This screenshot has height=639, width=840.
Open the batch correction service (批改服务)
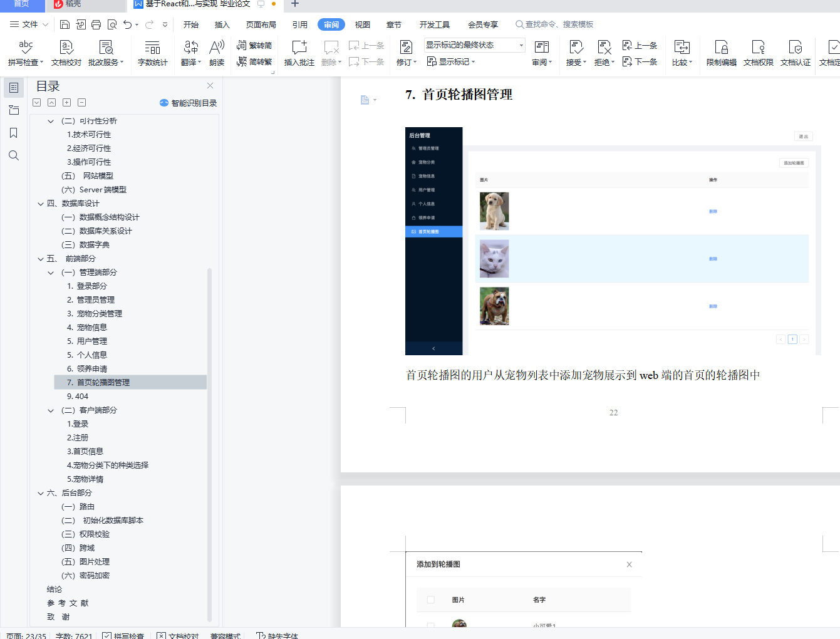106,53
